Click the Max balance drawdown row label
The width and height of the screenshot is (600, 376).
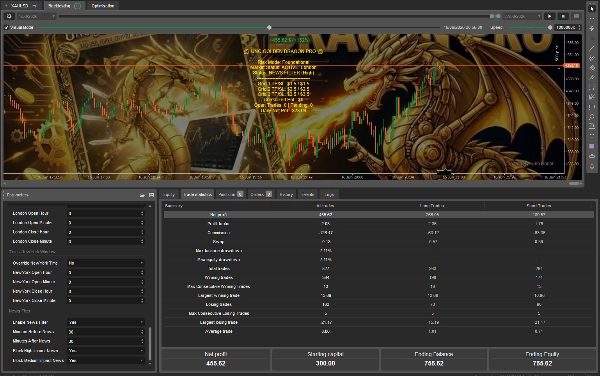click(218, 251)
